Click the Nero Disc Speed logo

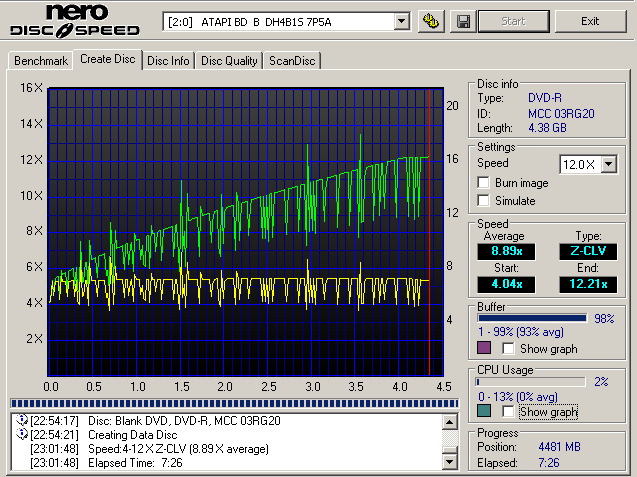[75, 21]
